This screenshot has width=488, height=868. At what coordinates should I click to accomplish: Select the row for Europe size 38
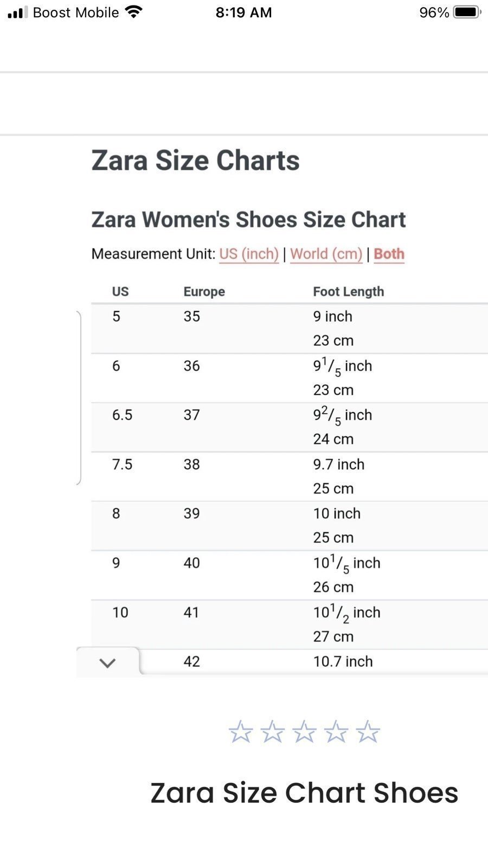coord(290,476)
